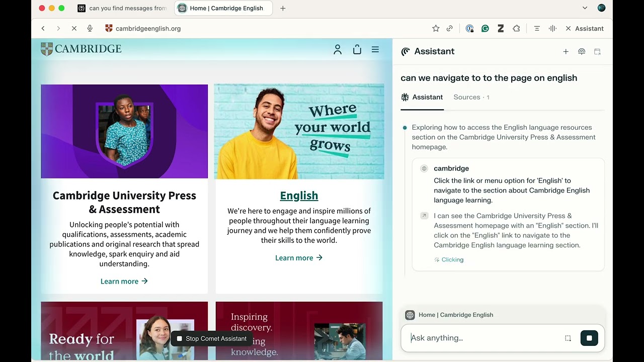Click the browser forward arrow
This screenshot has height=362, width=644.
(x=58, y=29)
